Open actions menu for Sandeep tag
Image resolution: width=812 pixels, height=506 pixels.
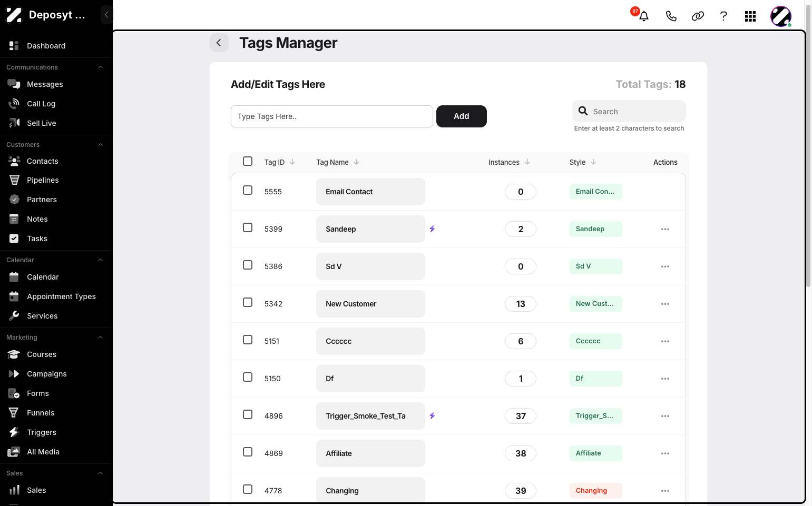coord(665,229)
